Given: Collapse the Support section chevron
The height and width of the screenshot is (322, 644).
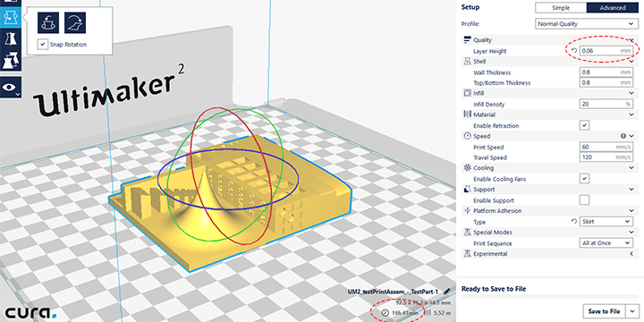Looking at the screenshot, I should point(632,190).
